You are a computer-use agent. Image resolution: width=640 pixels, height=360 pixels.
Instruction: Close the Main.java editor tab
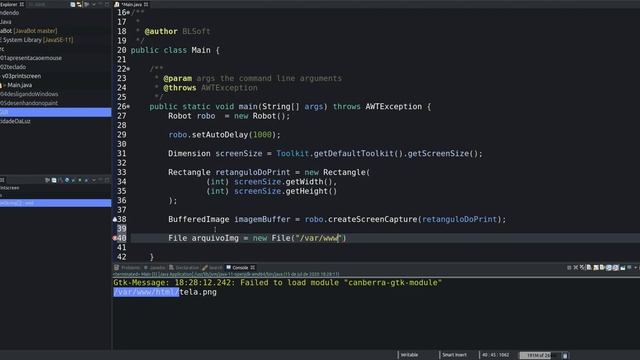pos(146,4)
